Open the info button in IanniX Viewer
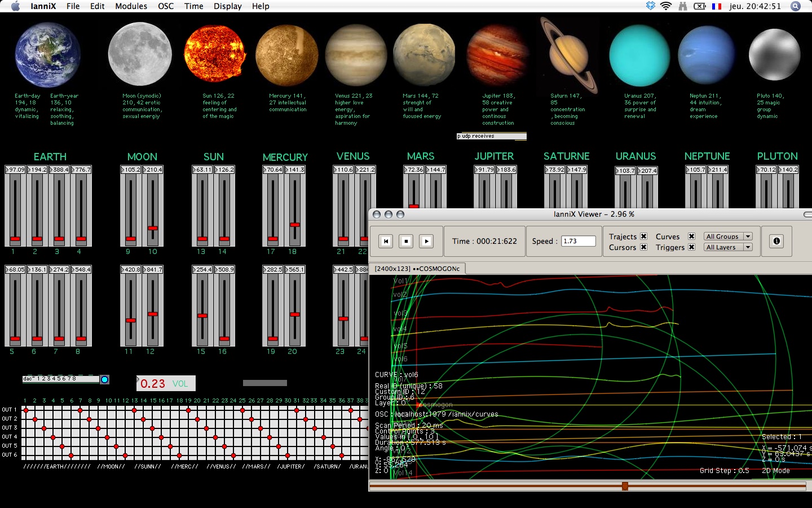Screen dimensions: 812x508 click(776, 241)
